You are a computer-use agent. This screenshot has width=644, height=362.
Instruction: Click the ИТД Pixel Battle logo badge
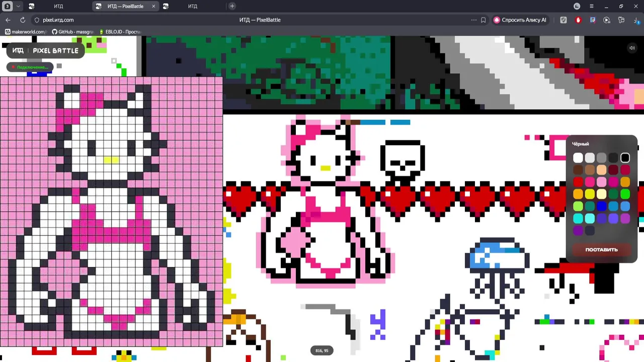45,51
